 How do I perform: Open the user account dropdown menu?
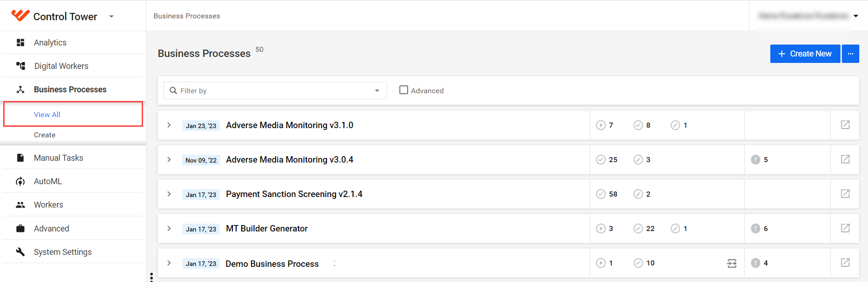(856, 16)
